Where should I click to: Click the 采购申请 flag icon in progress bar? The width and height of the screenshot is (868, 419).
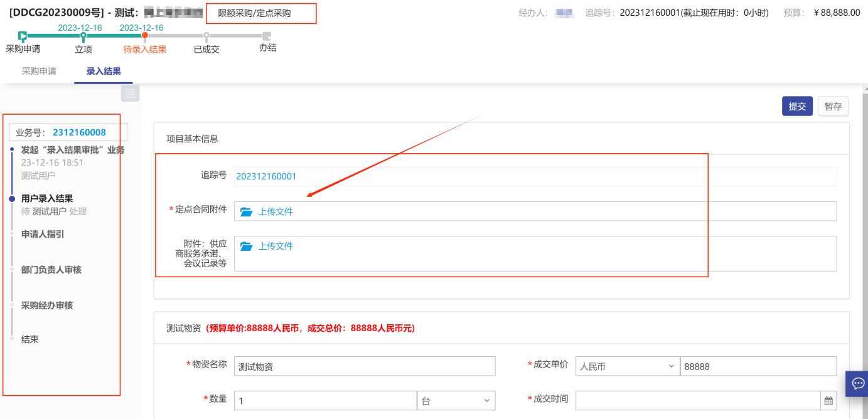pyautogui.click(x=23, y=36)
